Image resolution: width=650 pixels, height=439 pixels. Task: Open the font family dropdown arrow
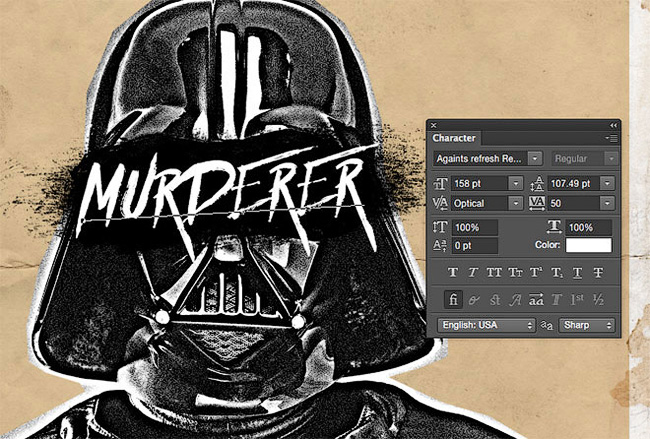(535, 158)
